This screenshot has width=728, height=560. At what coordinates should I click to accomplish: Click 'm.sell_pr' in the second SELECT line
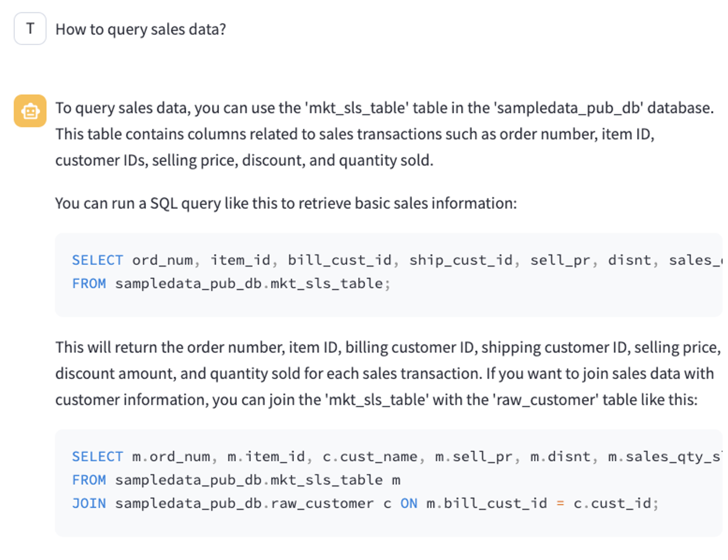[474, 456]
